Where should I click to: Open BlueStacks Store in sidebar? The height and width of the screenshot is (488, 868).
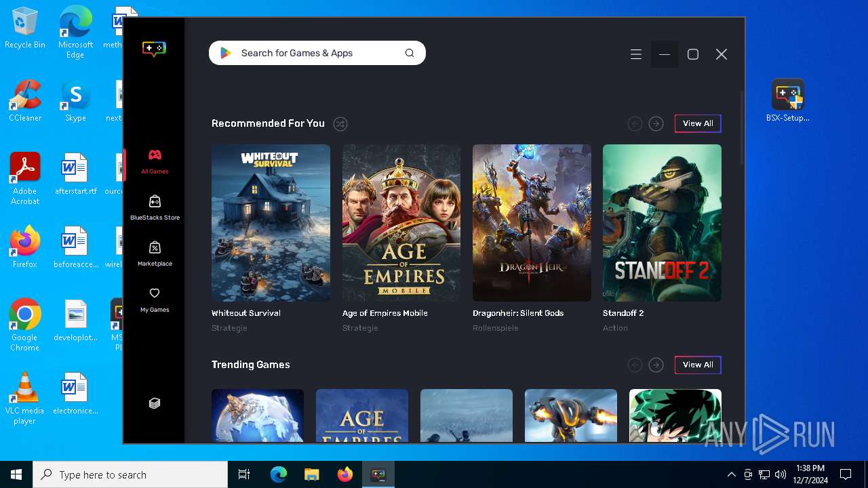tap(155, 207)
